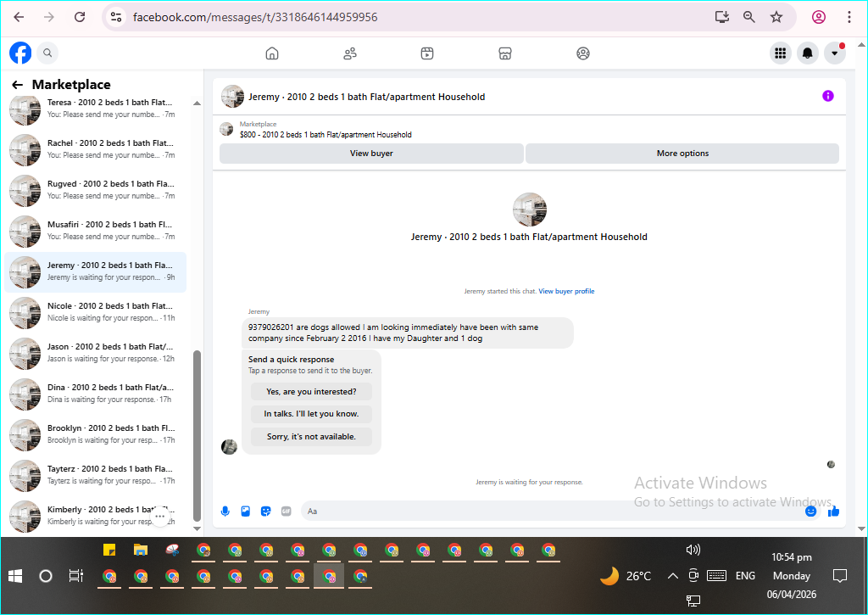Go back using the Marketplace back arrow

[x=17, y=85]
